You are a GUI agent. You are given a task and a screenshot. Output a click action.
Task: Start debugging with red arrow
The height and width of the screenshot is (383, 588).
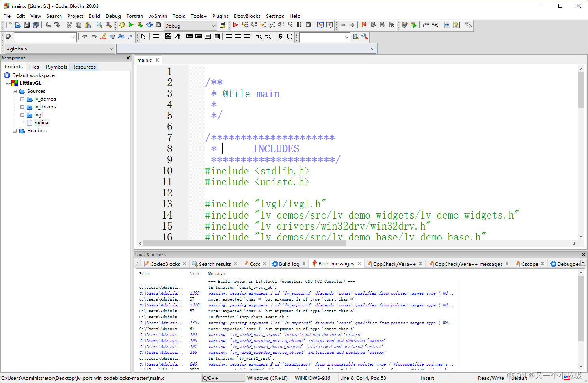pyautogui.click(x=235, y=25)
